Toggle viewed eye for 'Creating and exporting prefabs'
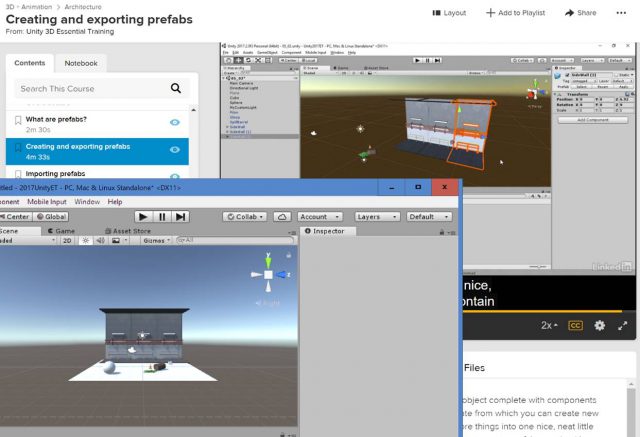Image resolution: width=640 pixels, height=437 pixels. [x=175, y=150]
